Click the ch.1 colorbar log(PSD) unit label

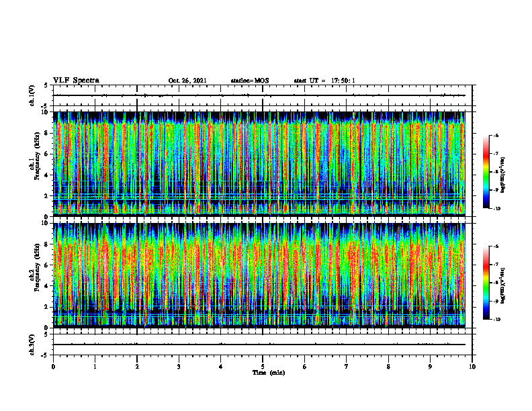[x=504, y=175]
